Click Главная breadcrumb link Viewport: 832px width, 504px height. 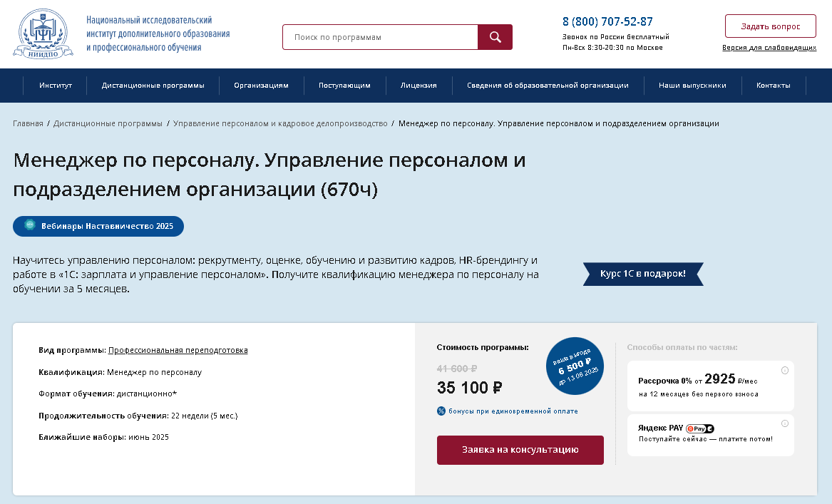pyautogui.click(x=28, y=123)
